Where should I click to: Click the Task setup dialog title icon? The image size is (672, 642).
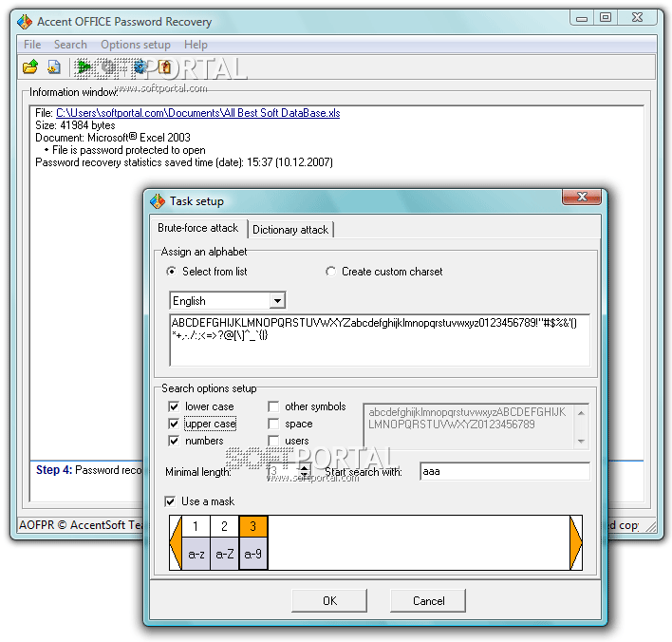[158, 200]
